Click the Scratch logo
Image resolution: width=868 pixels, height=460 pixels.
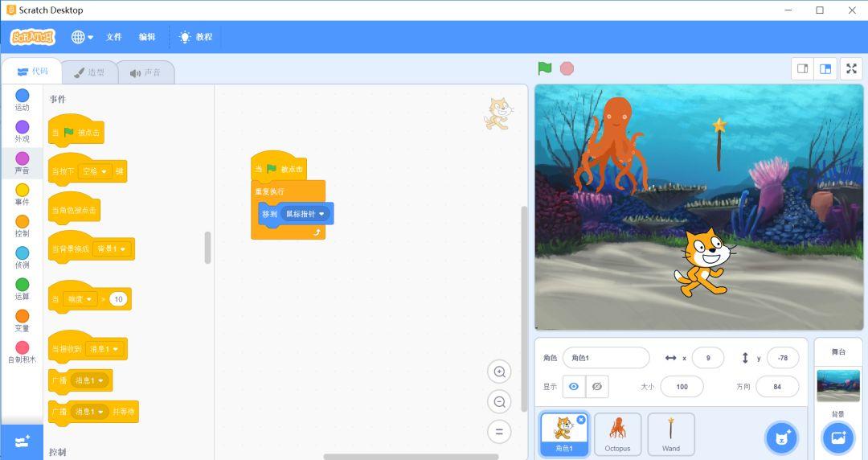tap(33, 36)
